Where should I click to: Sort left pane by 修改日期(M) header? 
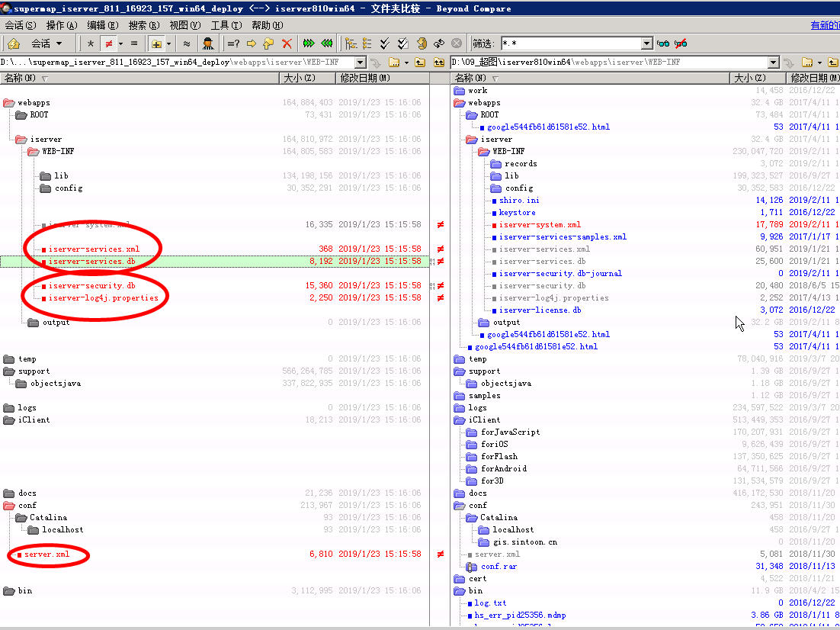tap(383, 79)
